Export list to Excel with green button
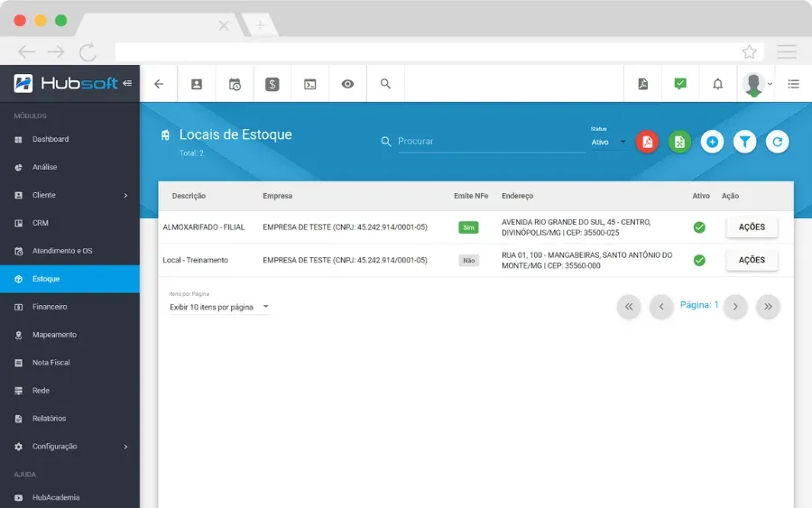 (x=679, y=142)
